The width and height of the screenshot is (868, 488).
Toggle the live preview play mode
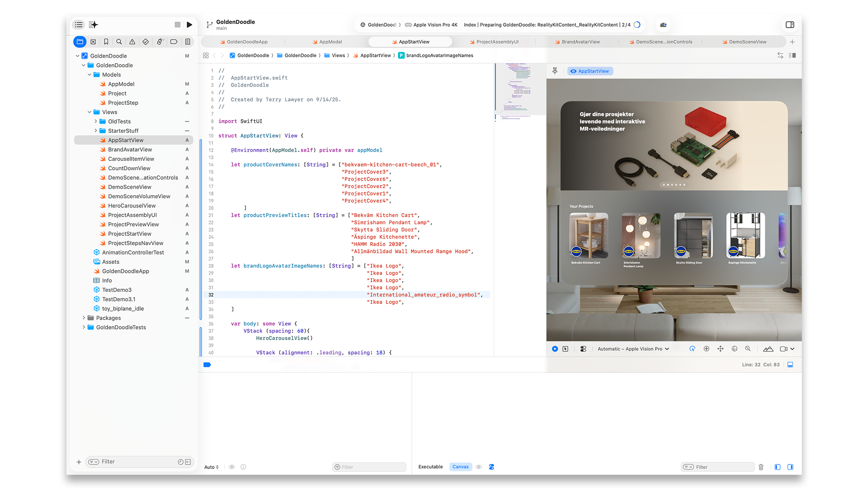click(x=555, y=349)
